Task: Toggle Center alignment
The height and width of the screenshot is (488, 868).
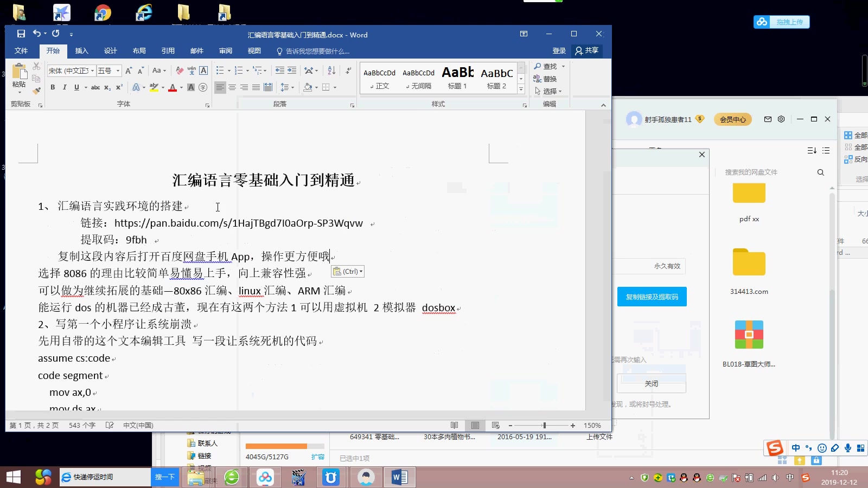Action: click(x=232, y=87)
